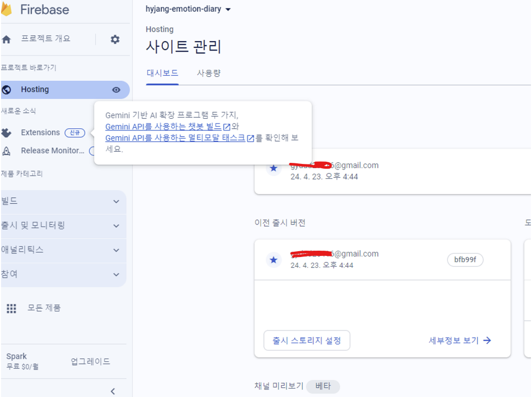Click the 프로젝트 바로가기 section label
Viewport: 532px width, 397px height.
(x=29, y=68)
